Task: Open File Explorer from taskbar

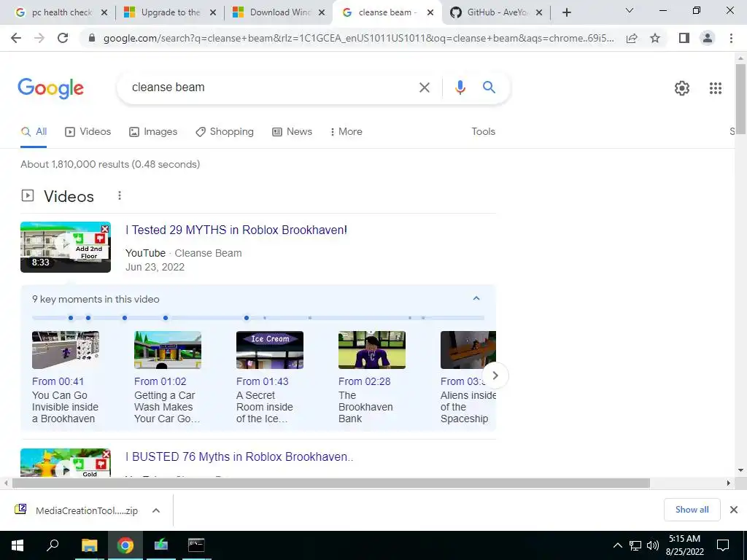Action: point(89,545)
